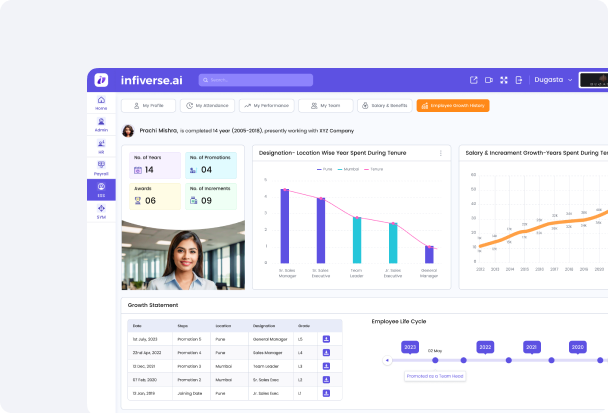Viewport: 608px width, 413px height.
Task: Download the Promotion 3 Team Leader record
Action: pyautogui.click(x=326, y=366)
